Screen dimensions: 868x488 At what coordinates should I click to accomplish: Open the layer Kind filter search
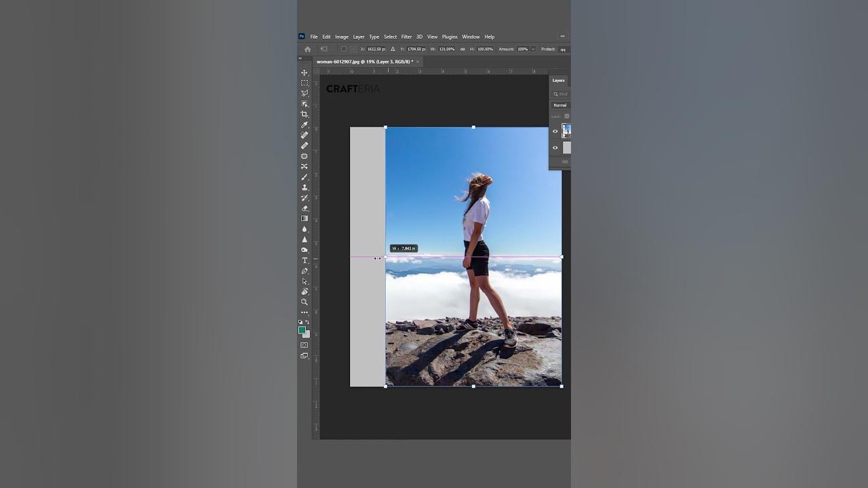point(560,94)
